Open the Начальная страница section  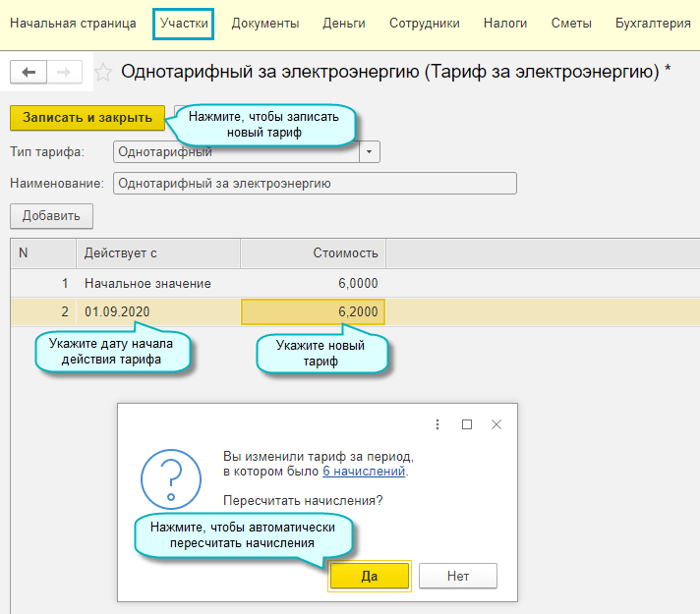tap(73, 24)
